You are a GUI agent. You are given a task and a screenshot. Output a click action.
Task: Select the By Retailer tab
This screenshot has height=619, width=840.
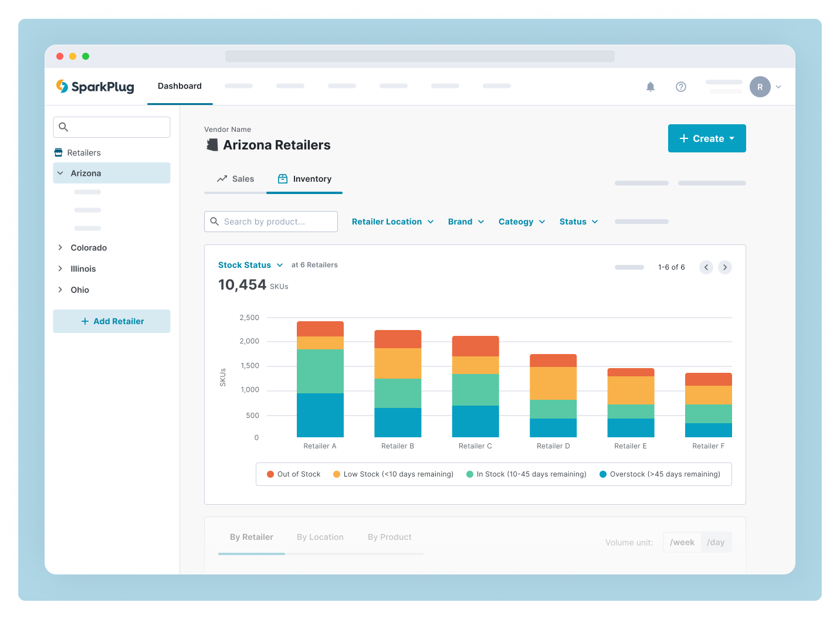click(x=252, y=537)
